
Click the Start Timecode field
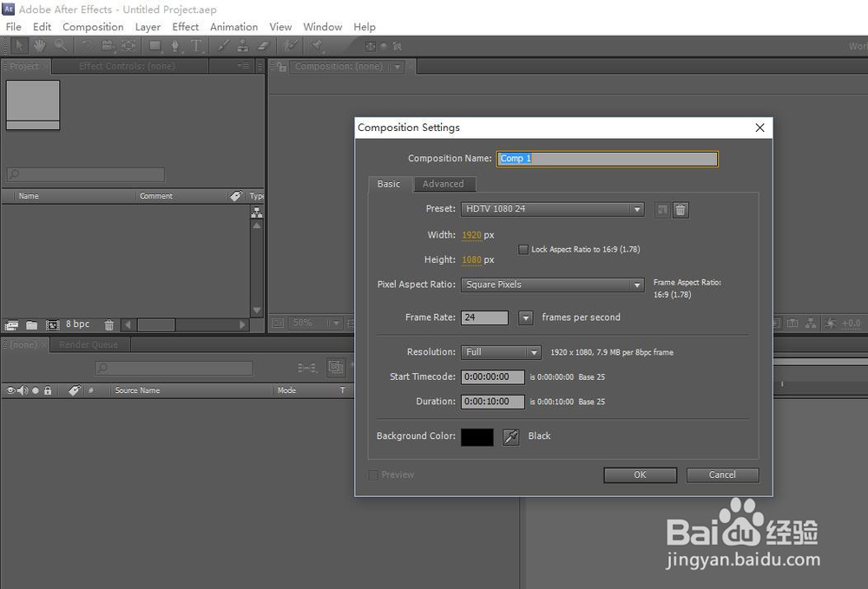click(493, 377)
